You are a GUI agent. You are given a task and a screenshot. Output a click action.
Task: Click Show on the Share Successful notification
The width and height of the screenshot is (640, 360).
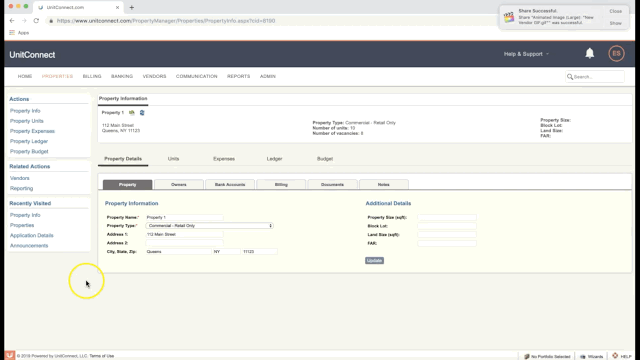[616, 23]
